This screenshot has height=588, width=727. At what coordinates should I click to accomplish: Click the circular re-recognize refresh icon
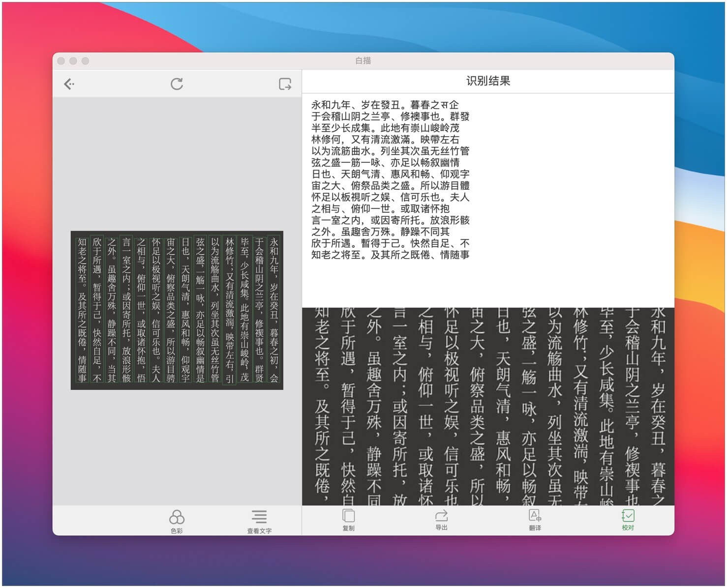[177, 84]
